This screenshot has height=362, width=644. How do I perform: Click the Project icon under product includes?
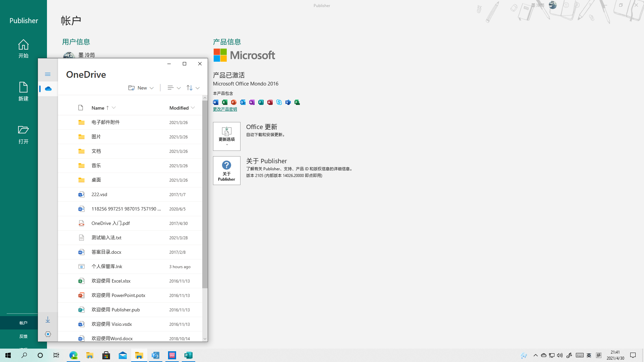[x=297, y=102]
